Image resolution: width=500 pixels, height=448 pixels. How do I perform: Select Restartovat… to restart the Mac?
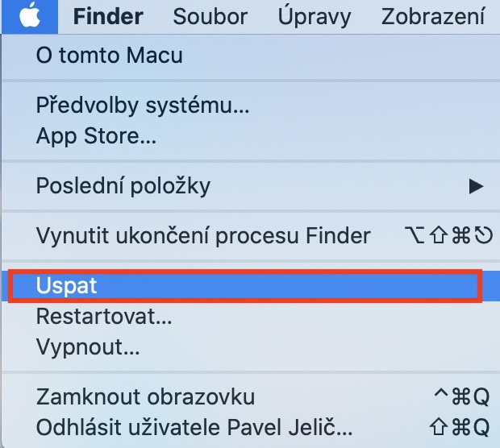point(104,317)
